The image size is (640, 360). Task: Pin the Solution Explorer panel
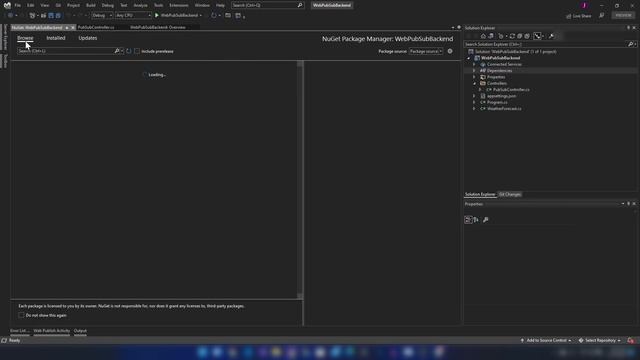[x=628, y=28]
